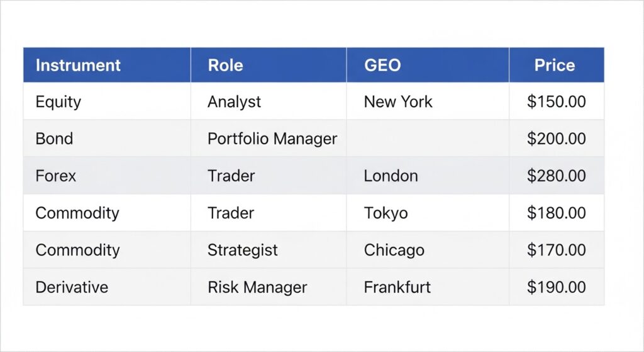Click the Forex instrument cell
The height and width of the screenshot is (352, 644).
[56, 176]
